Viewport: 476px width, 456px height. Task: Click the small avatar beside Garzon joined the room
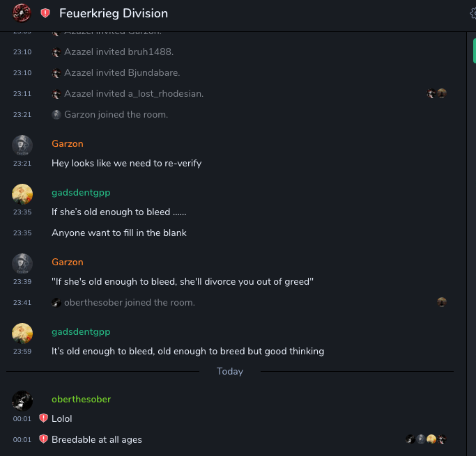coord(56,114)
